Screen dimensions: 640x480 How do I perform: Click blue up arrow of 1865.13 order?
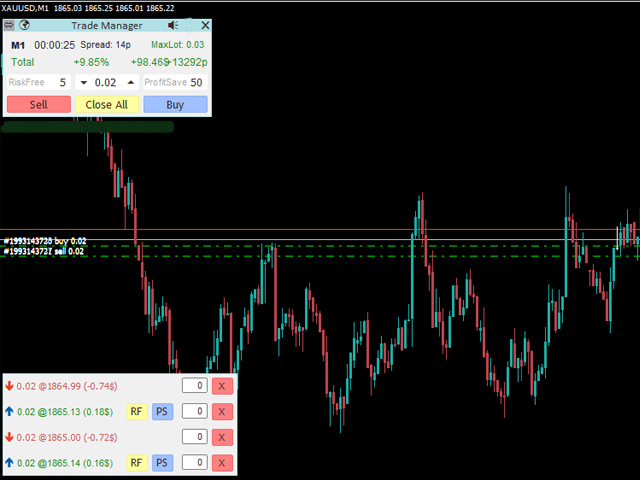pos(9,411)
